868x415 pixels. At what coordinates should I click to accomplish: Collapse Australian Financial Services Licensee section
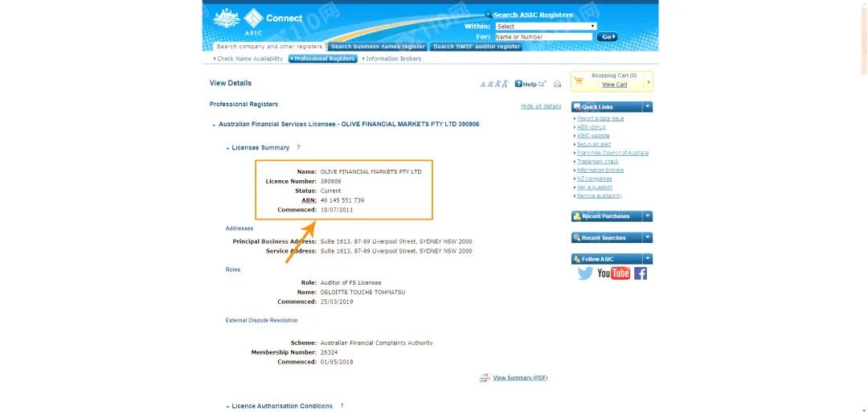(214, 125)
